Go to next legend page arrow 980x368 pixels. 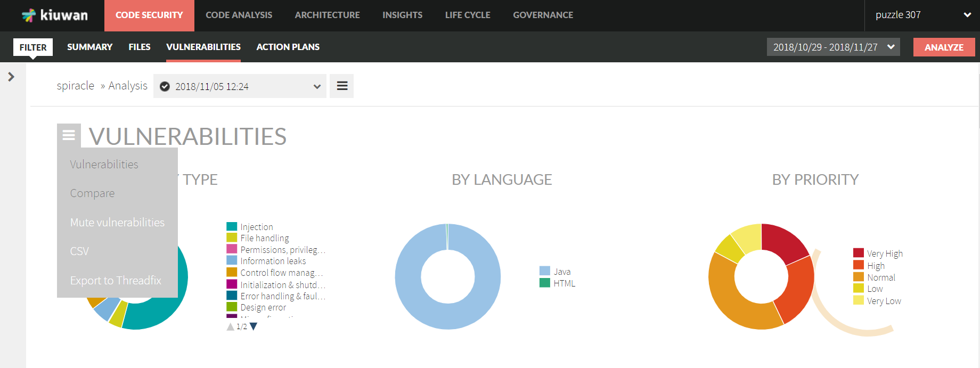click(x=254, y=326)
